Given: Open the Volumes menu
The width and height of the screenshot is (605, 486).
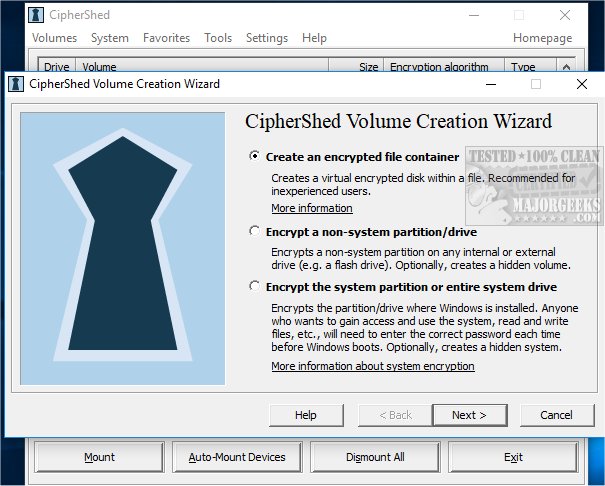Looking at the screenshot, I should pos(54,38).
